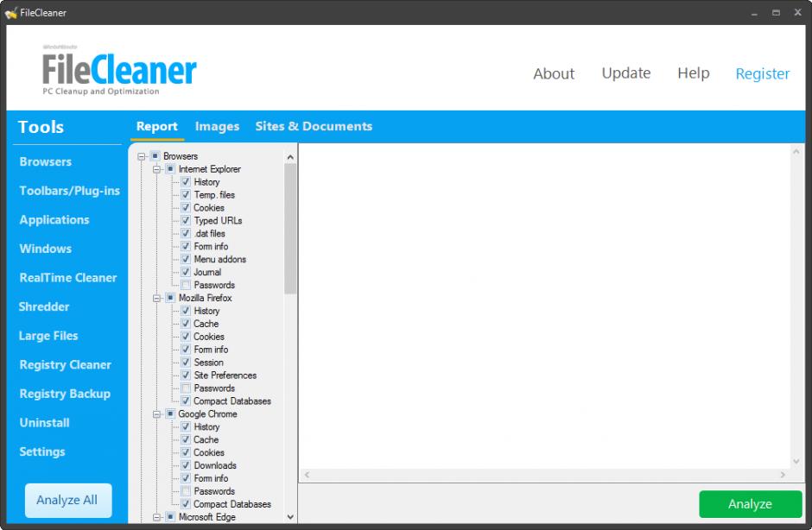Image resolution: width=812 pixels, height=530 pixels.
Task: Click the Analyze All button
Action: pos(68,500)
